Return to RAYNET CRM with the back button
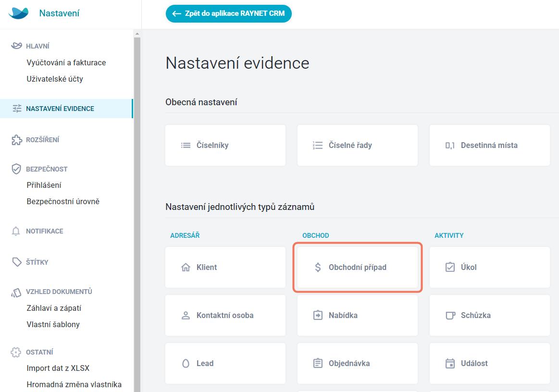The width and height of the screenshot is (559, 392). [x=229, y=14]
